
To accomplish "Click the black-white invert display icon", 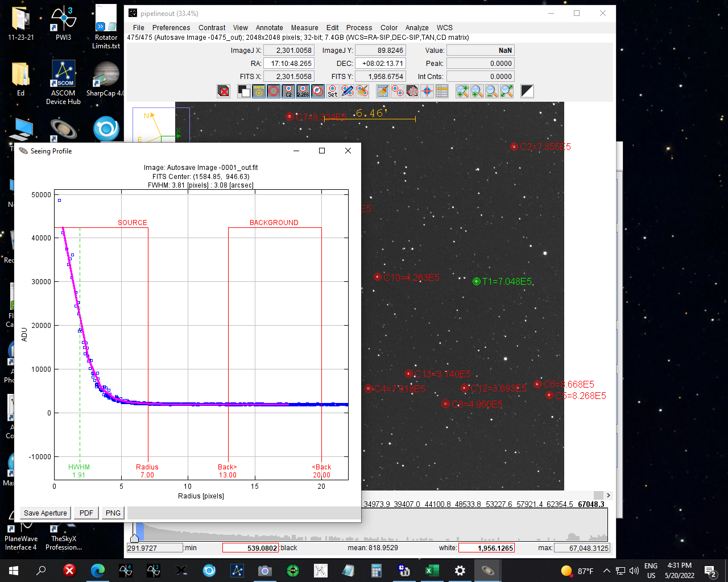I will coord(527,91).
